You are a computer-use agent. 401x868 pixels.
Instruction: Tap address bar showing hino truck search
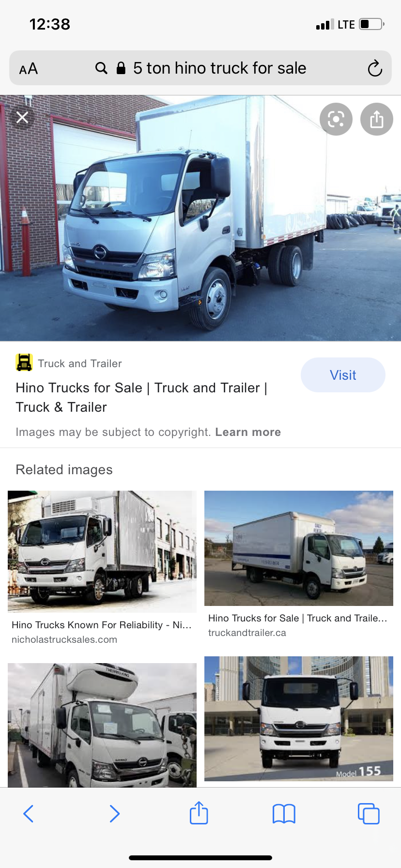tap(200, 68)
